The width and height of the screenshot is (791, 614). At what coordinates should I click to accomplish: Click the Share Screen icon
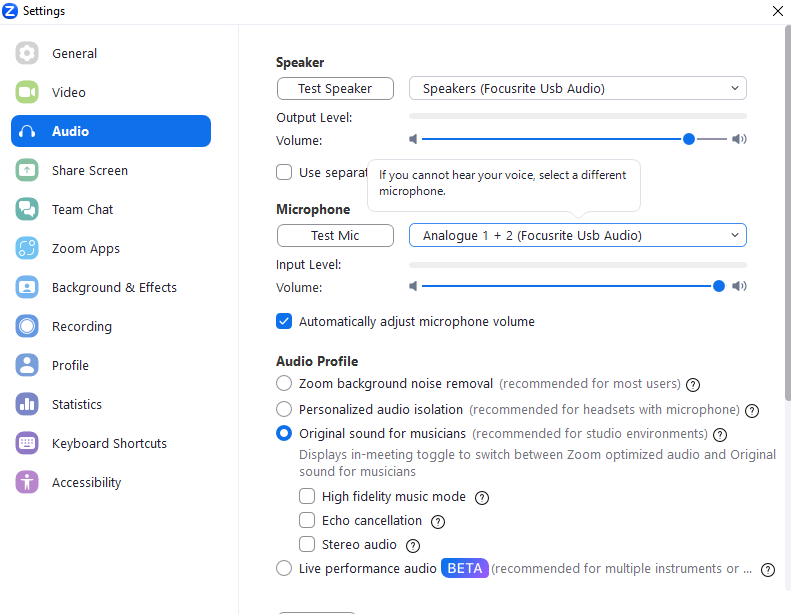[x=27, y=171]
